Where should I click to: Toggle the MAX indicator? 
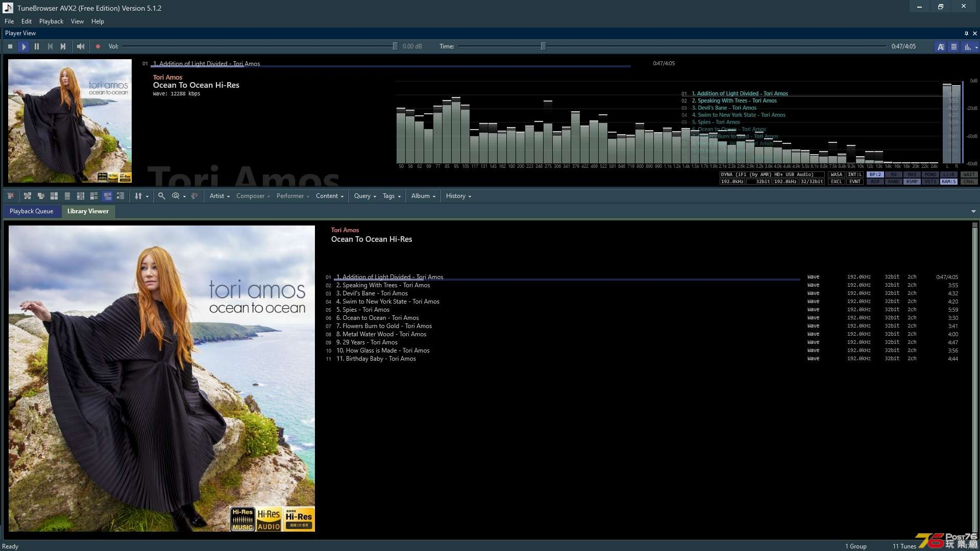(912, 174)
